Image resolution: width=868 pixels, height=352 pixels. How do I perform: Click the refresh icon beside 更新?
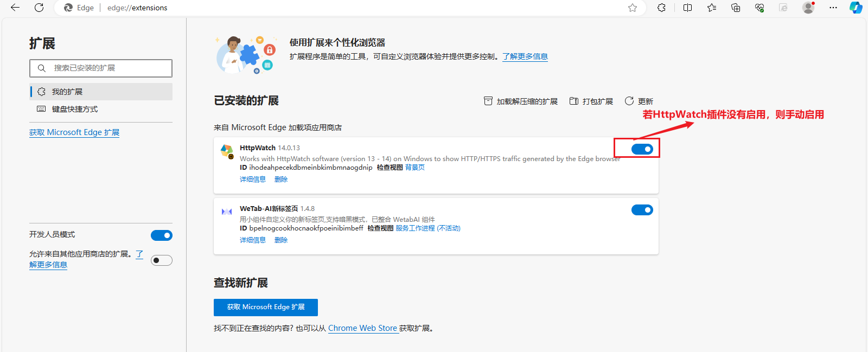click(x=629, y=101)
